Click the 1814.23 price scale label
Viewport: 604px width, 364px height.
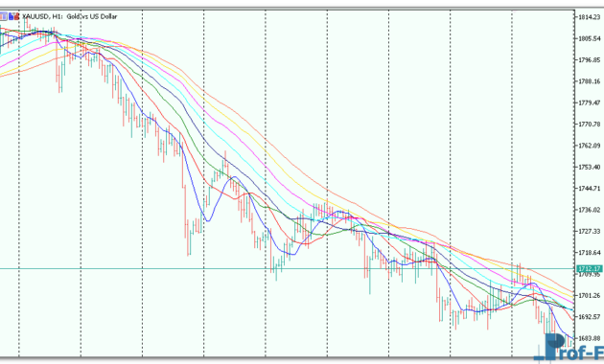590,17
